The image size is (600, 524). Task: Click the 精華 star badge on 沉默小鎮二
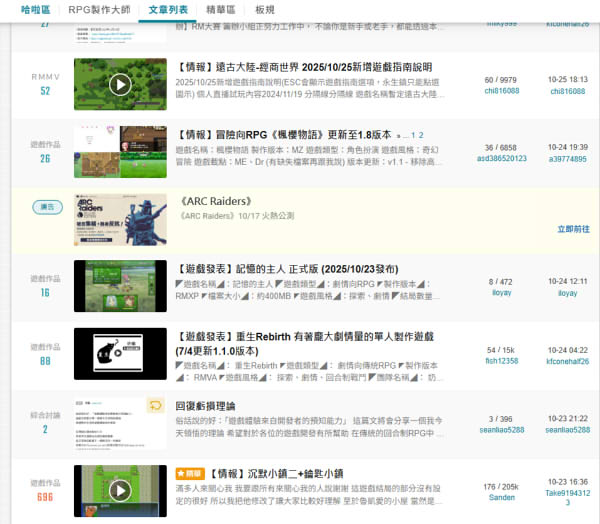point(188,473)
